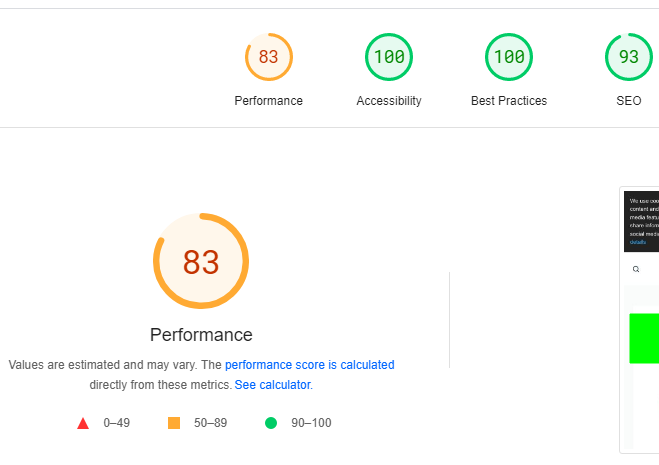Select the Performance label under top gauges
This screenshot has height=465, width=659.
(269, 101)
